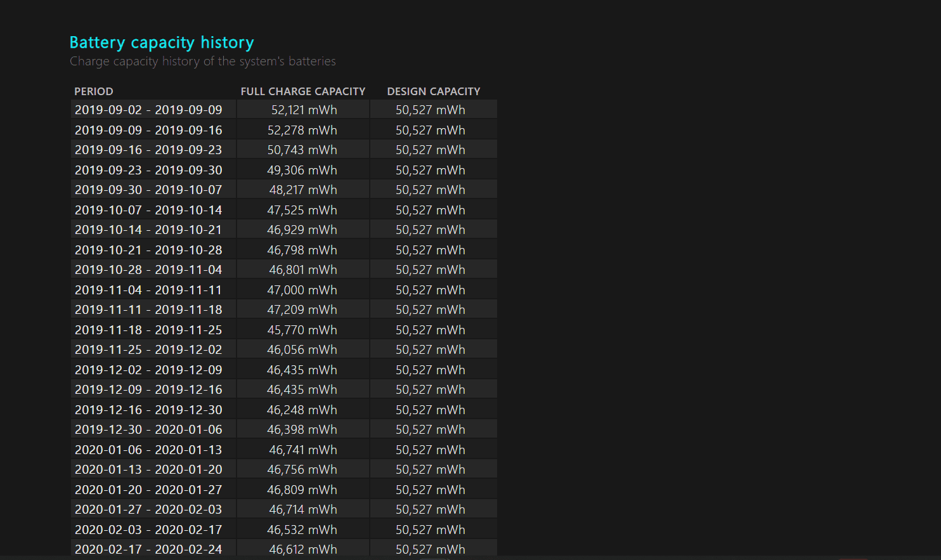Click the 46,248 mWh capacity cell
Image resolution: width=941 pixels, height=560 pixels.
click(x=302, y=410)
